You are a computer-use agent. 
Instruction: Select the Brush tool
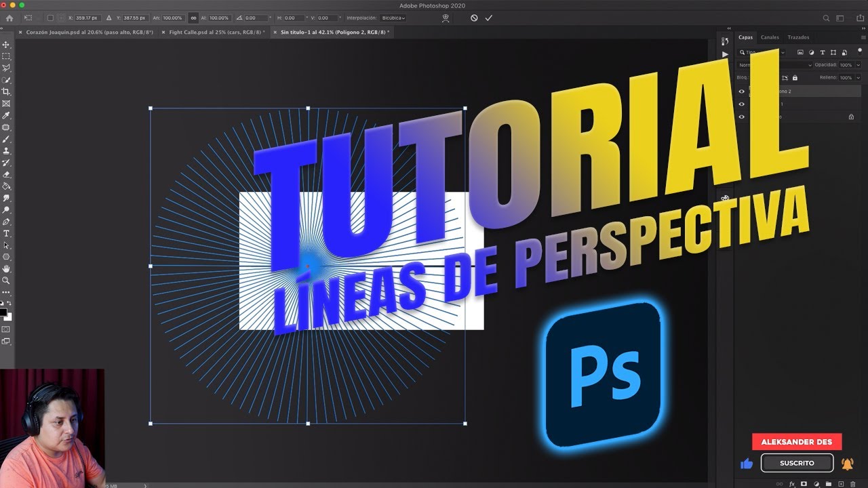(6, 139)
